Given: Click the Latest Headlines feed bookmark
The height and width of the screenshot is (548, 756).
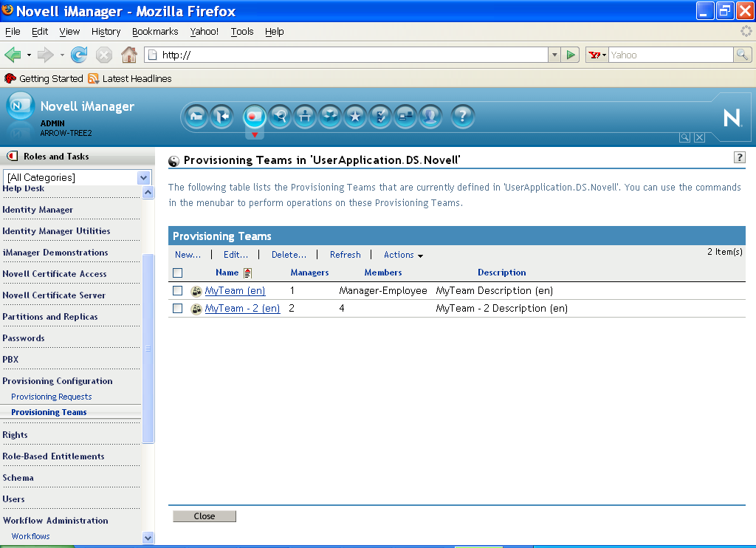Looking at the screenshot, I should (130, 78).
